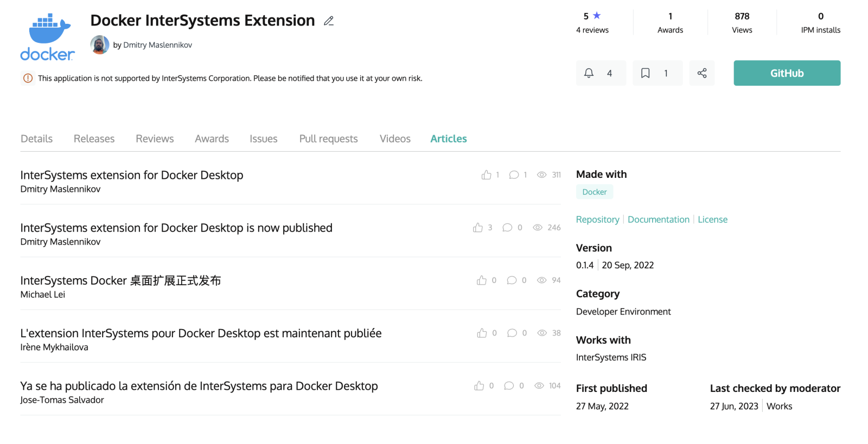Click the Docker technology tag
The width and height of the screenshot is (868, 444).
595,192
